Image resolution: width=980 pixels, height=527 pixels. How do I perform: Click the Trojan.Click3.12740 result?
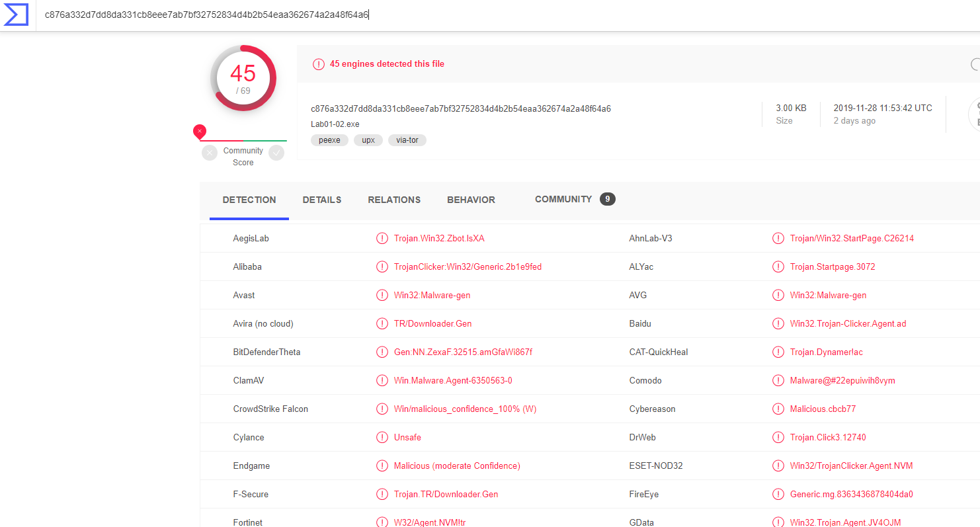pos(828,437)
